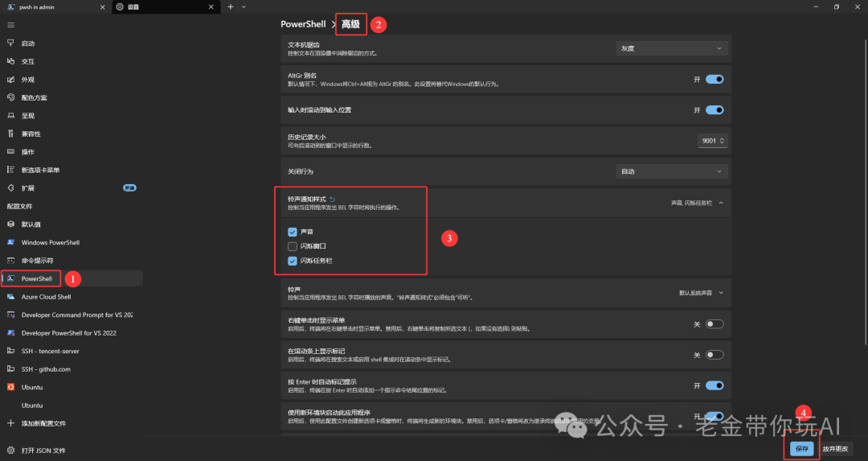The width and height of the screenshot is (868, 461).
Task: Adjust 历史记录大小 stepper arrows
Action: [722, 141]
